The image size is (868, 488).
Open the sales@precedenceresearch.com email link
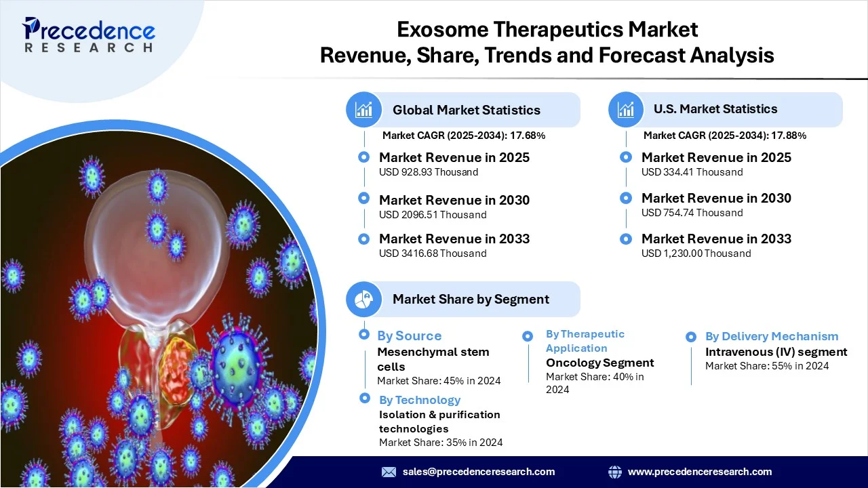pos(479,472)
